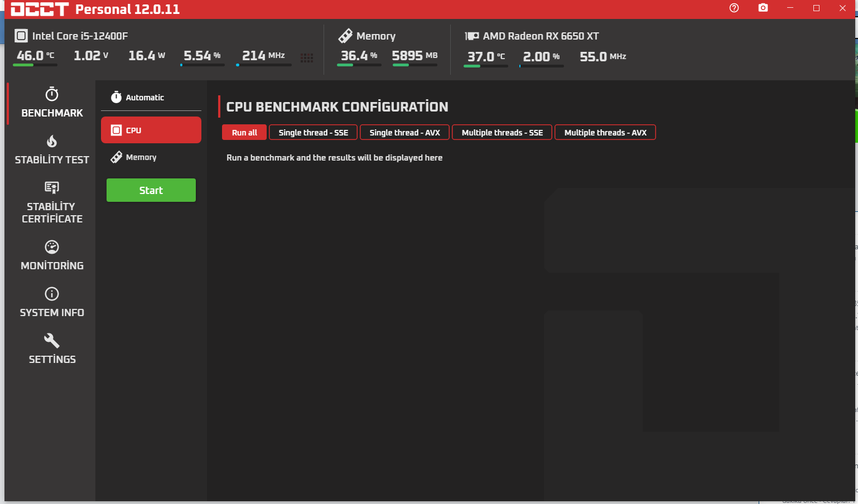This screenshot has width=858, height=504.
Task: Click the CPU voltage 1.02 V reading
Action: pyautogui.click(x=91, y=56)
